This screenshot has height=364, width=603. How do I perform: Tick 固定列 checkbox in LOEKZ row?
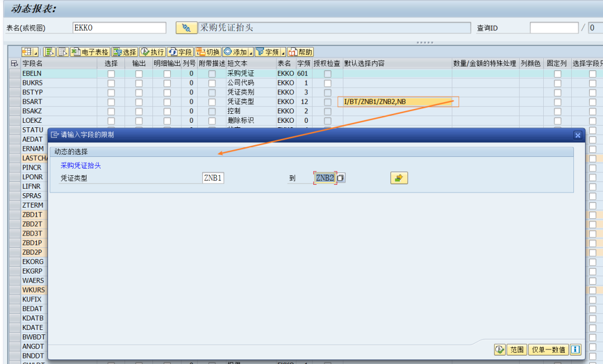(558, 121)
